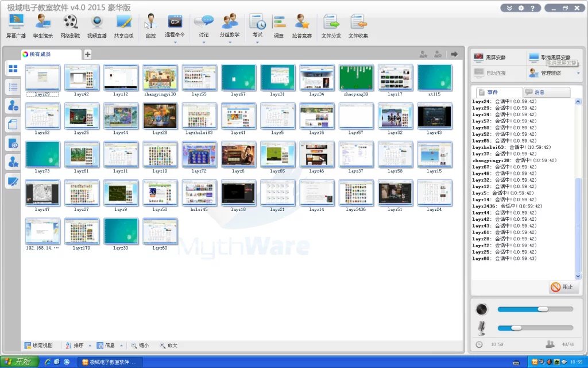Open 文件分发 file distribution
This screenshot has width=588, height=368.
click(331, 26)
